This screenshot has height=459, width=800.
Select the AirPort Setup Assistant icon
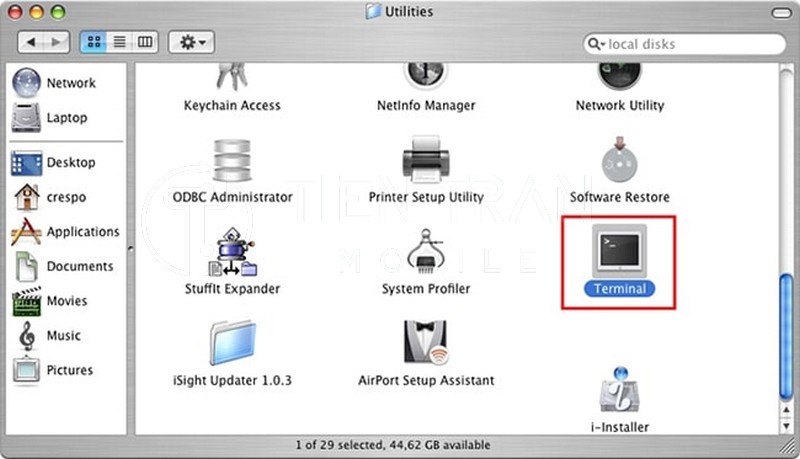tap(426, 342)
